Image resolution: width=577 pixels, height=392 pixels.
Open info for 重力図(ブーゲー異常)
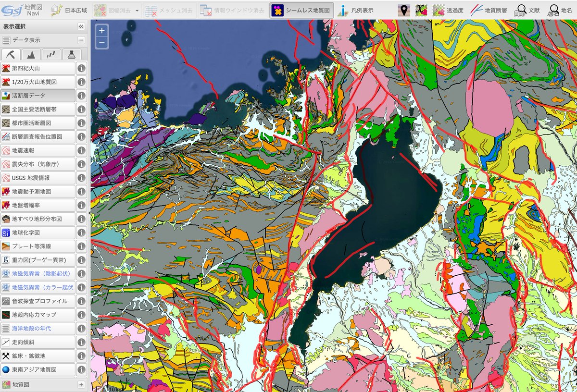coord(82,260)
